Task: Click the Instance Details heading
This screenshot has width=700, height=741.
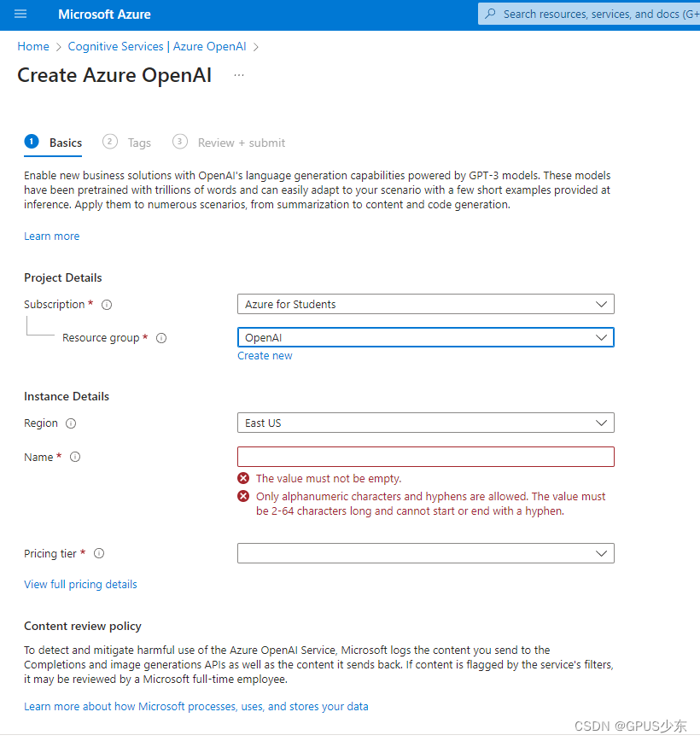Action: tap(67, 396)
